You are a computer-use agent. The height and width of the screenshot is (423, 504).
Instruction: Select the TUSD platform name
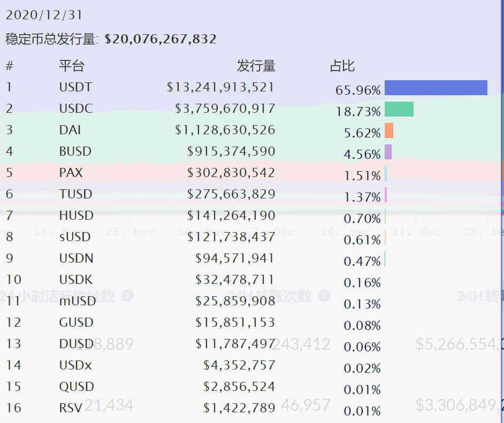tap(75, 194)
